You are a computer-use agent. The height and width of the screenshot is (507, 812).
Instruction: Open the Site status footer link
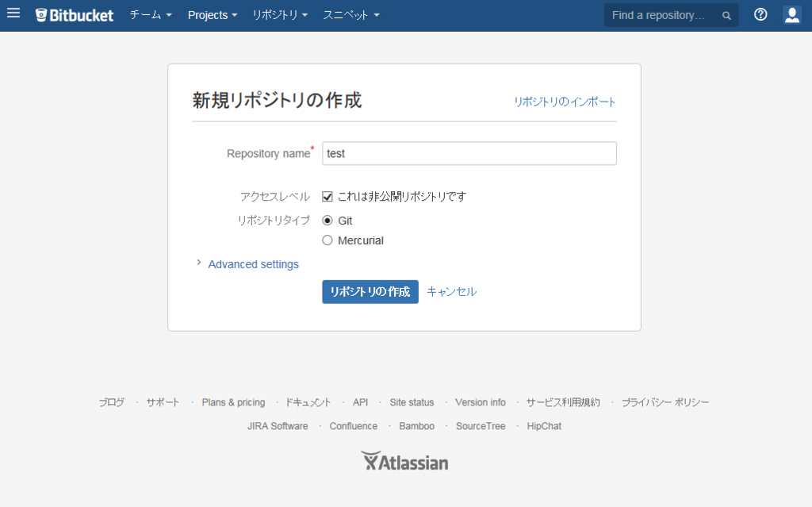(x=412, y=402)
